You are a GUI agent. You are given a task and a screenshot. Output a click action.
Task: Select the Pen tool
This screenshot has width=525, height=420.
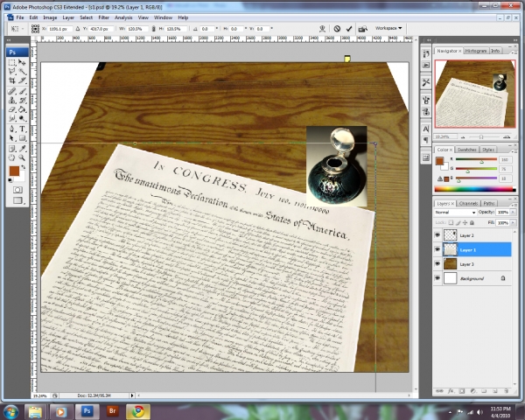click(12, 129)
